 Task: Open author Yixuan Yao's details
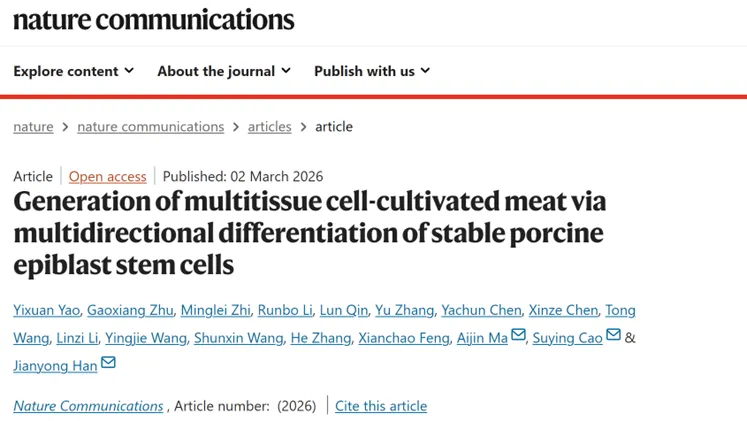(48, 310)
